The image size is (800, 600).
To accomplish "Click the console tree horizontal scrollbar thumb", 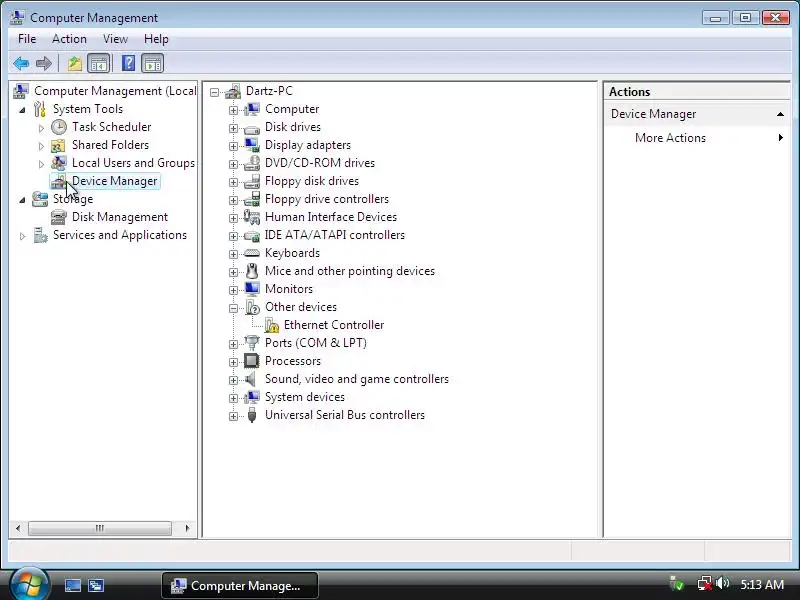I will point(100,528).
